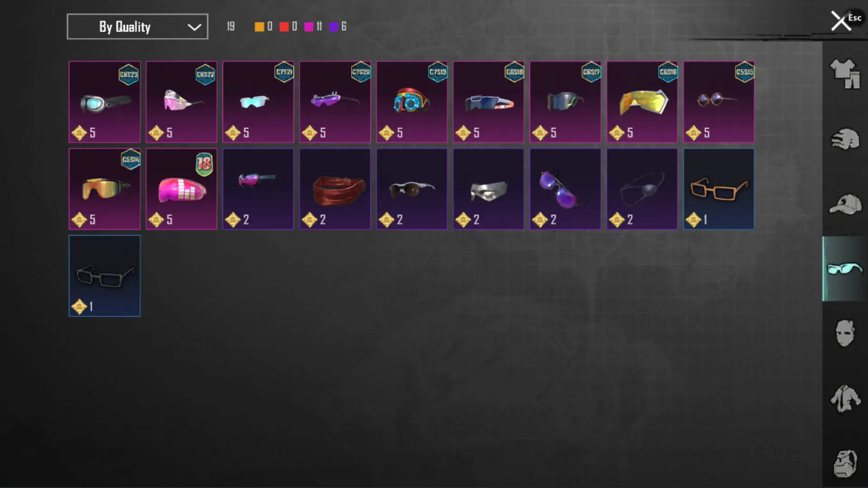The height and width of the screenshot is (488, 868).
Task: Select the helmet category icon
Action: click(x=845, y=139)
